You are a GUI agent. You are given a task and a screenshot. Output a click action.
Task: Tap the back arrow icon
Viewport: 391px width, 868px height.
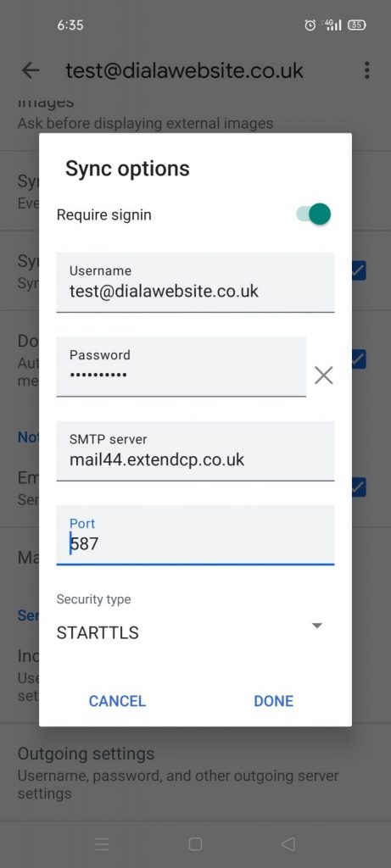coord(30,70)
